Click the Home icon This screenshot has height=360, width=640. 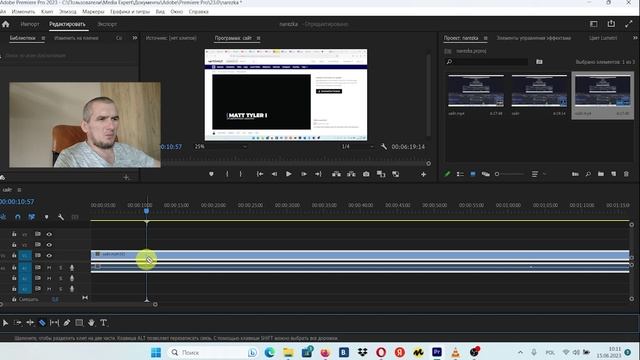pos(6,24)
